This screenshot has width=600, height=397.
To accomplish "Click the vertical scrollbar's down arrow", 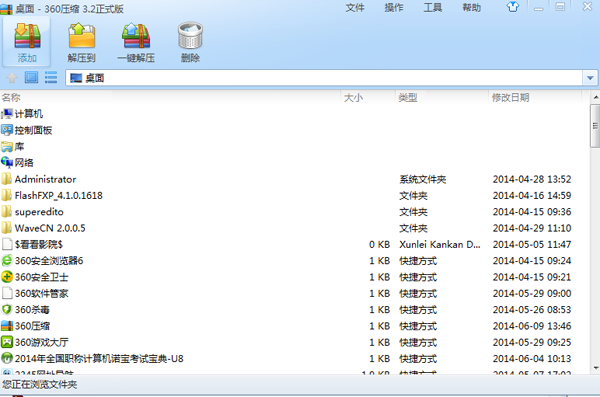I will 595,368.
